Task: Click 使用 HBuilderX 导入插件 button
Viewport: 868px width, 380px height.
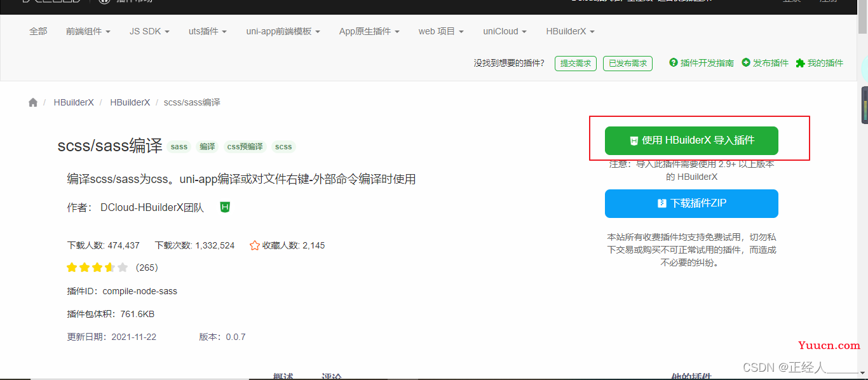Action: click(x=691, y=140)
